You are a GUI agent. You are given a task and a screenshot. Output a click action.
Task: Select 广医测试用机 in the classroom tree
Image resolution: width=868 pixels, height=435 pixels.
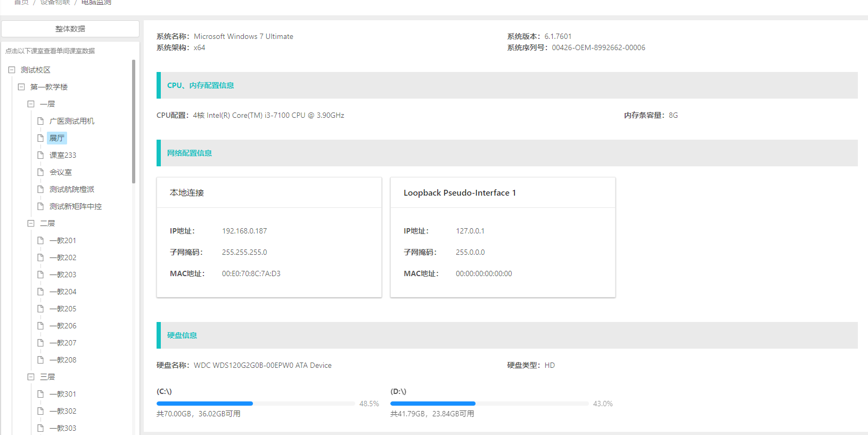72,121
